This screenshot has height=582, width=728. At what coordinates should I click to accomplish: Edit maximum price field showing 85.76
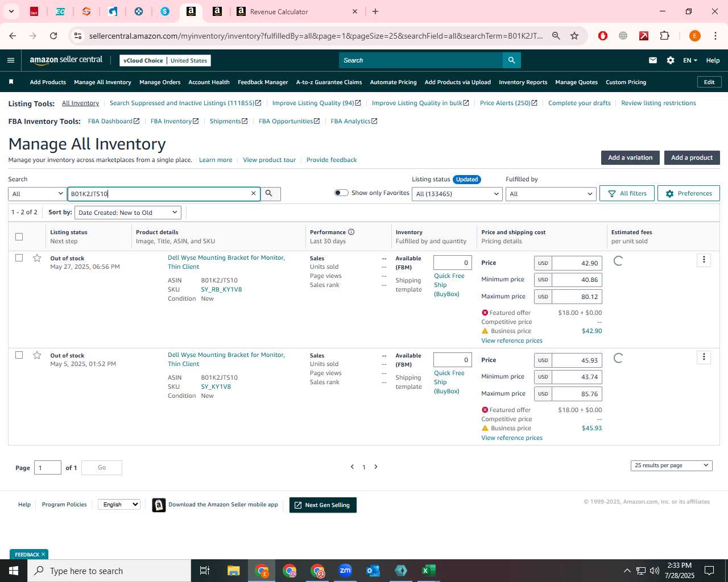coord(577,394)
